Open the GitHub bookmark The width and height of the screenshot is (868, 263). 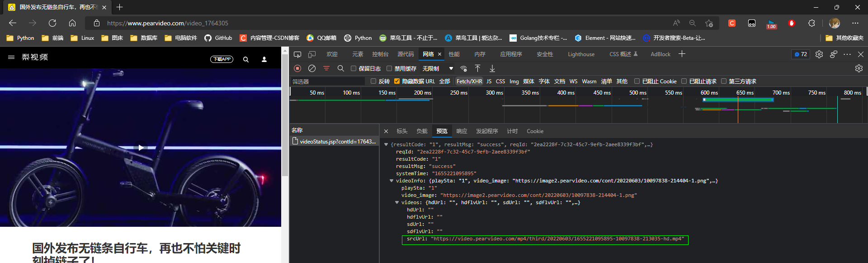pos(218,38)
